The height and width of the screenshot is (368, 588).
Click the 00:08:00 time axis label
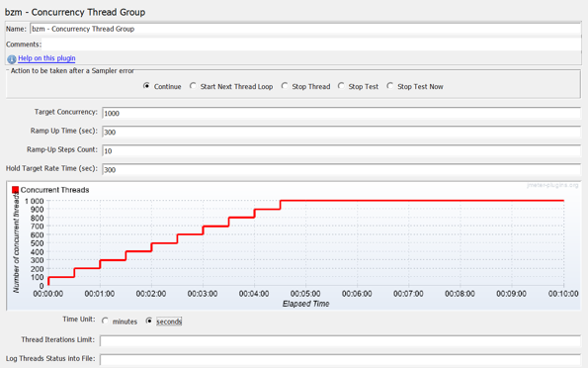(460, 294)
